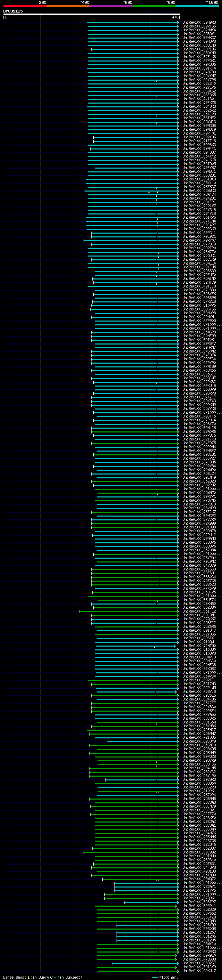Select the UniRef100_Q1ZZJ8 label

pyautogui.click(x=199, y=141)
